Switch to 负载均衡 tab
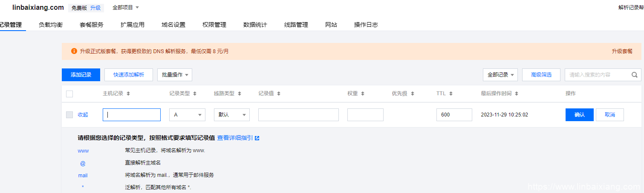This screenshot has width=644, height=193. (x=51, y=25)
